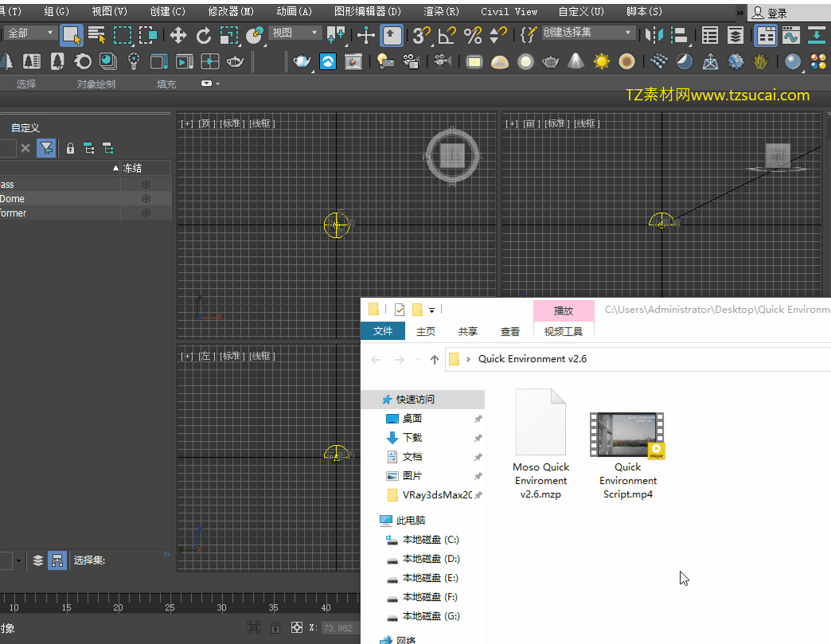831x644 pixels.
Task: Toggle the scene explorer filter funnel button
Action: tap(46, 148)
